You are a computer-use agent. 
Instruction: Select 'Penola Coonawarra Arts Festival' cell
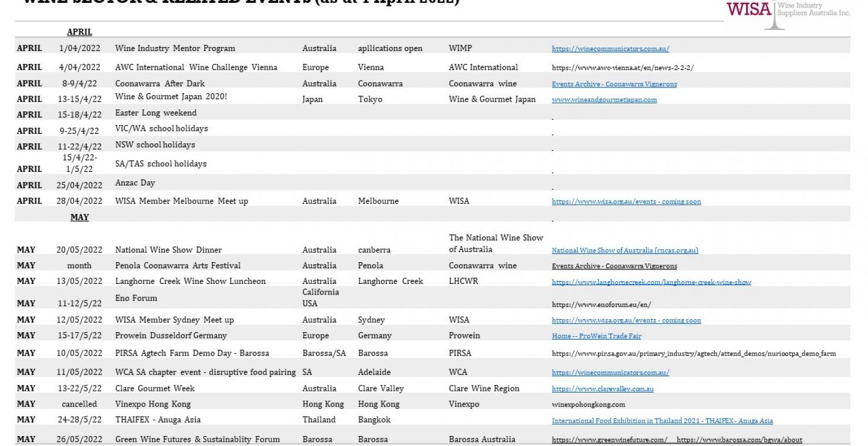click(x=178, y=265)
